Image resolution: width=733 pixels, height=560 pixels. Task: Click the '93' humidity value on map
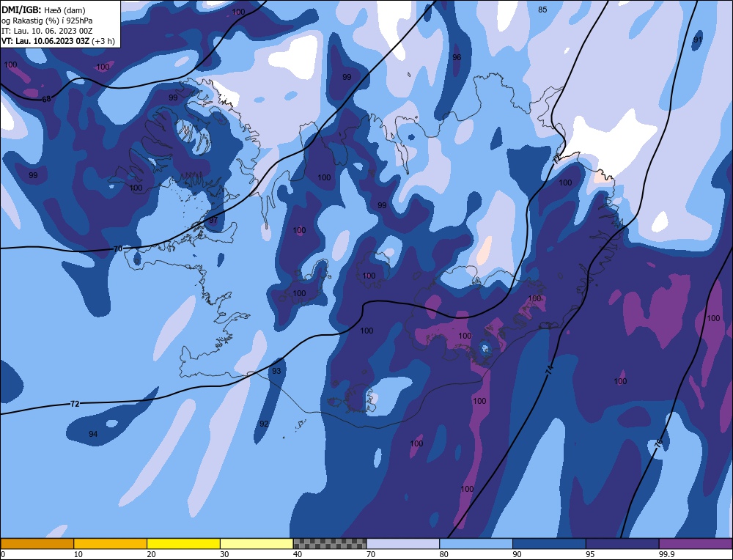[x=277, y=371]
